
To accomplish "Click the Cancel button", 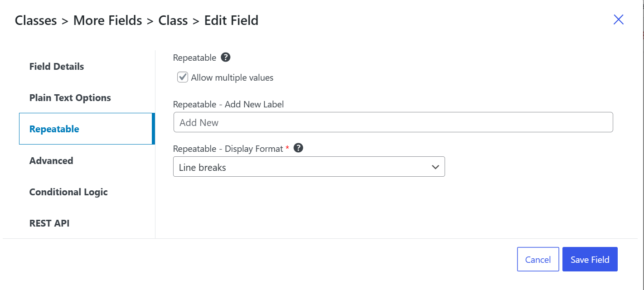I will tap(538, 259).
